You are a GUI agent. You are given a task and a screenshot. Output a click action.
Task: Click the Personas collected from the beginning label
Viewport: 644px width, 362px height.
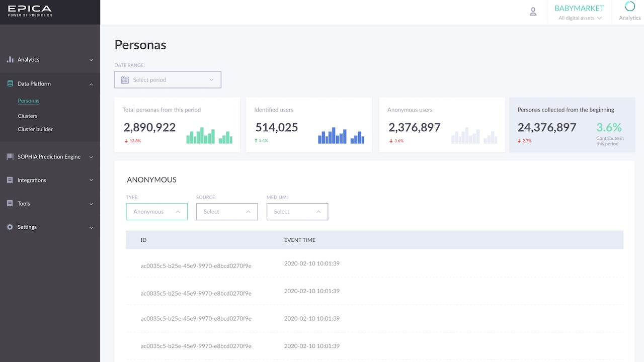click(566, 110)
